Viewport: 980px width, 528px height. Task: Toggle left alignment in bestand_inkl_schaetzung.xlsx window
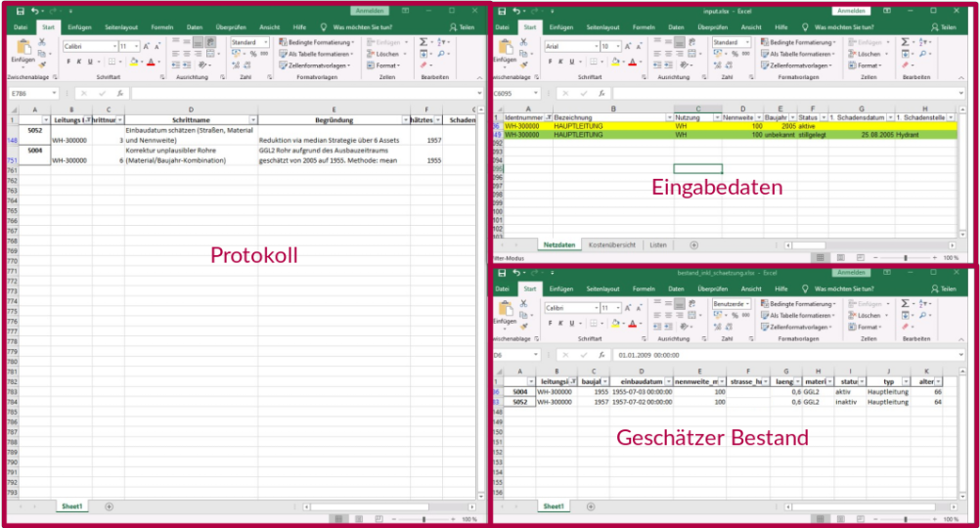coord(657,316)
